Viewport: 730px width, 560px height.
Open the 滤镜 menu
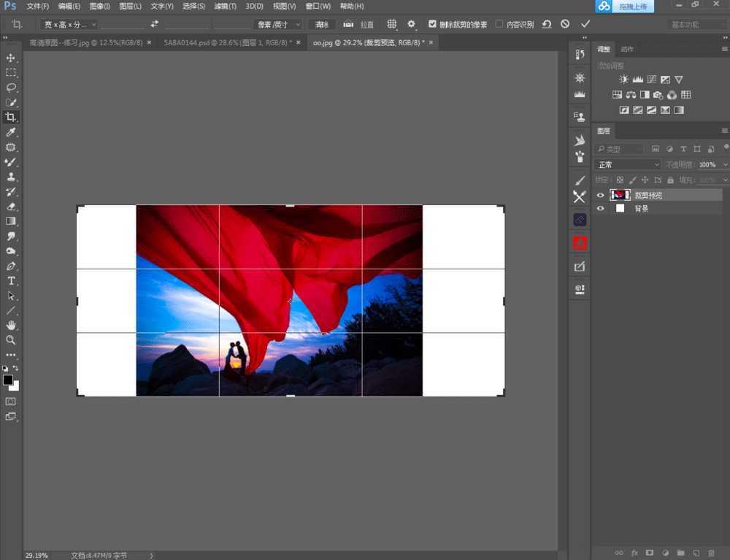tap(225, 6)
